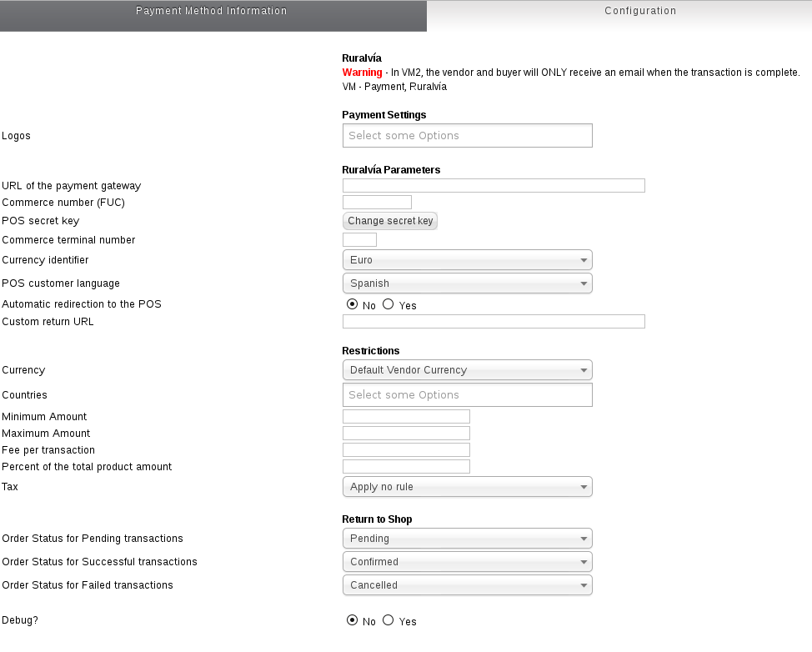
Task: Click the Change secret key button
Action: 390,221
